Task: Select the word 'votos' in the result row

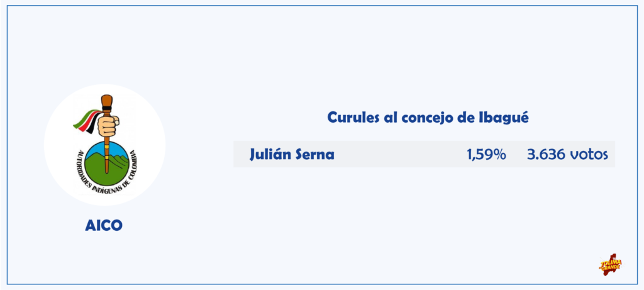Action: tap(589, 155)
